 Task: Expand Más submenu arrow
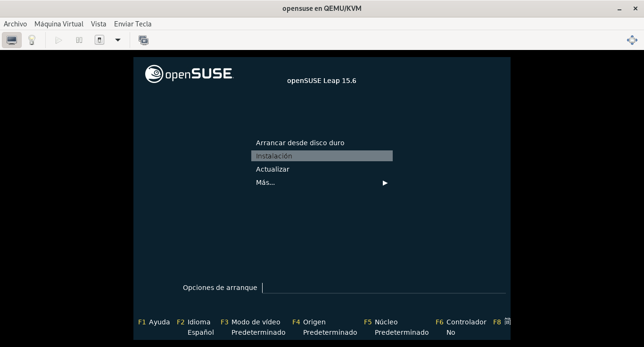coord(385,183)
